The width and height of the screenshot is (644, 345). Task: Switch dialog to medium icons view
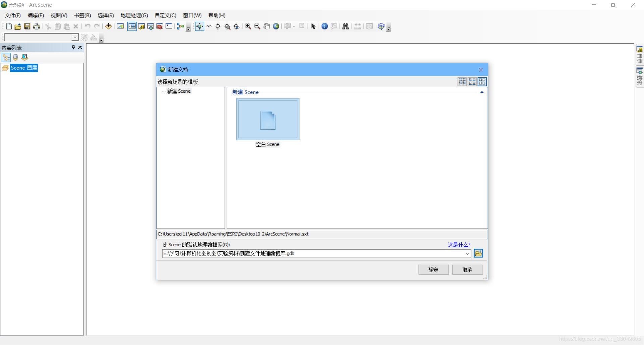472,81
